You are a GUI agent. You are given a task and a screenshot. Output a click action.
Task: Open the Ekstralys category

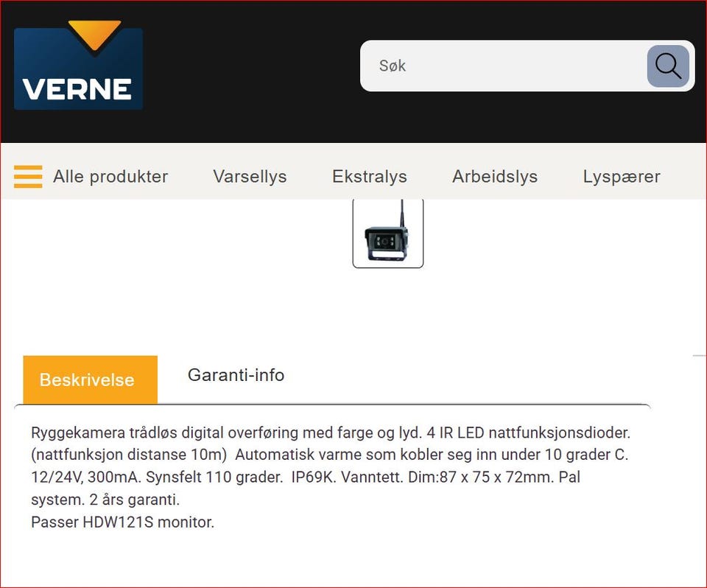coord(369,177)
